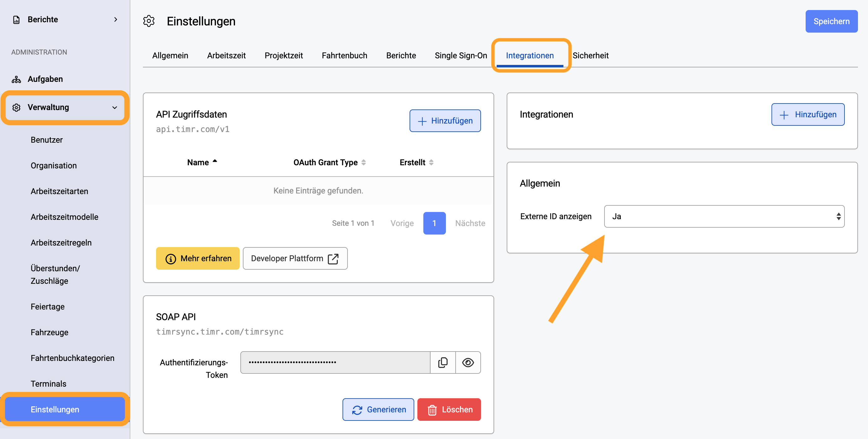Viewport: 868px width, 439px height.
Task: Click the Aufgaben hierarchy icon
Action: (16, 79)
